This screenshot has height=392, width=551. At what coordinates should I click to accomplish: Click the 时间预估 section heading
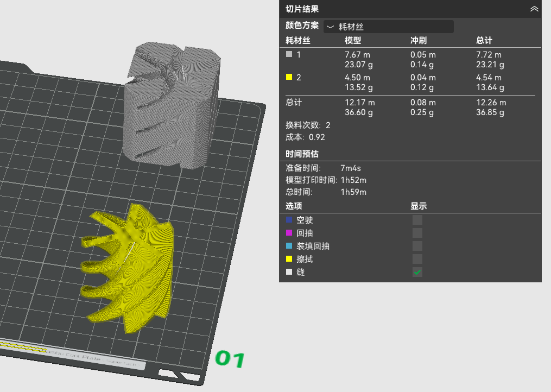point(302,154)
